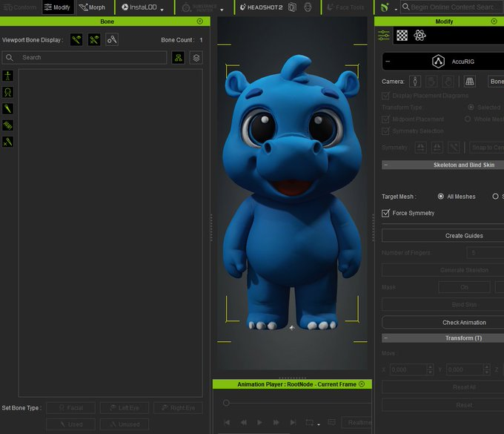Toggle first viewport bone display icon
The image size is (504, 434).
coord(76,40)
